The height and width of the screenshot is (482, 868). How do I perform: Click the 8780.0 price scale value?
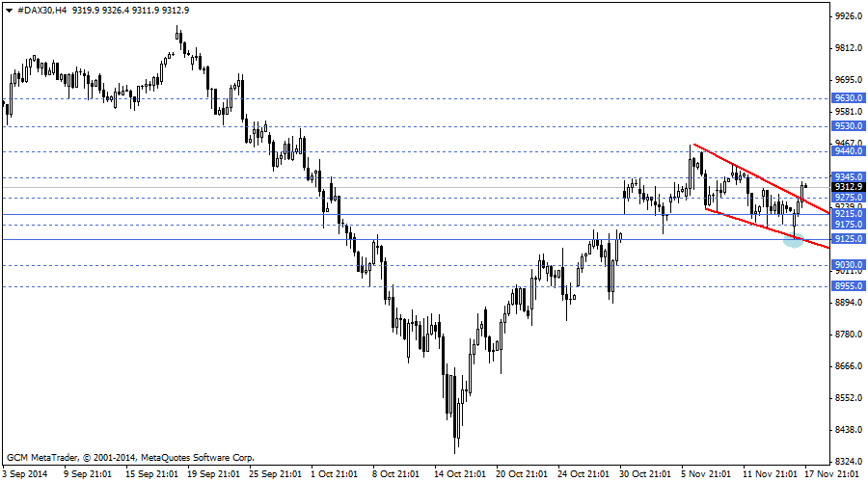coord(849,335)
